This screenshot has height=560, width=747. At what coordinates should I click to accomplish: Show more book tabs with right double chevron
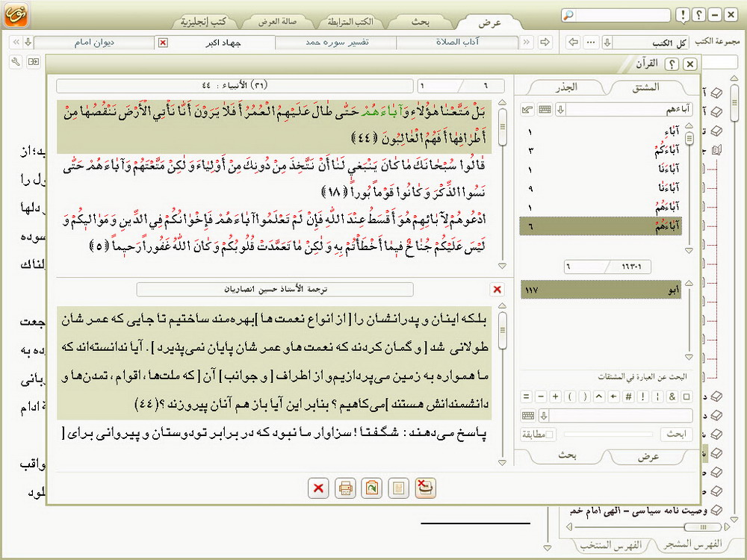527,43
